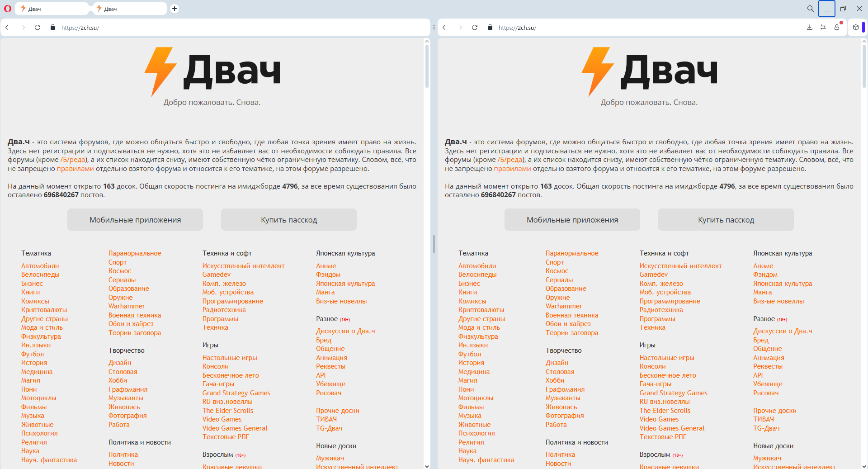The height and width of the screenshot is (469, 868).
Task: Click Мобильные приложения button in the left pane
Action: 135,220
